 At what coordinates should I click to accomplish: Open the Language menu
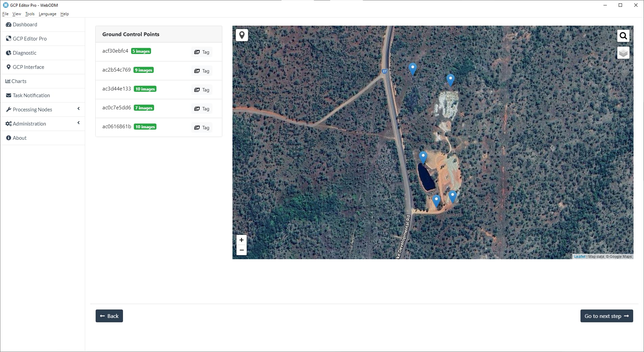47,14
